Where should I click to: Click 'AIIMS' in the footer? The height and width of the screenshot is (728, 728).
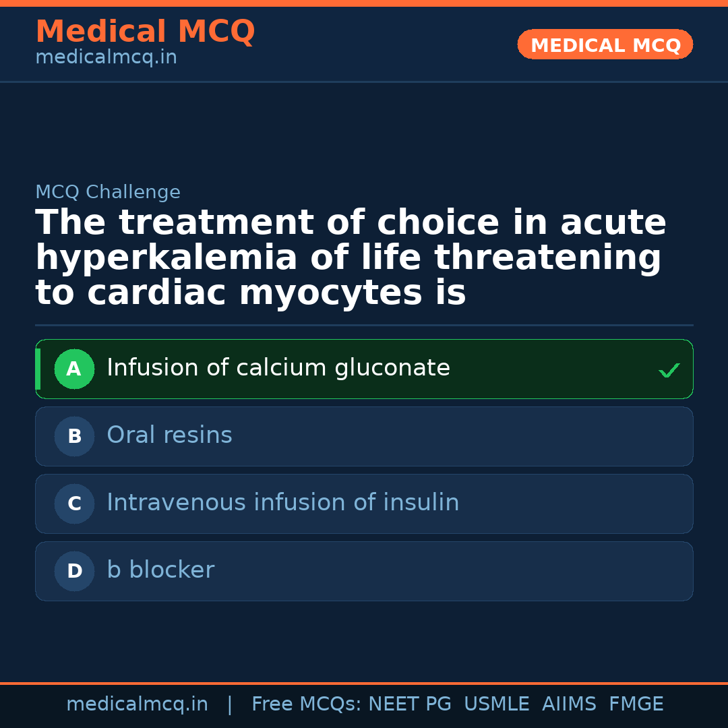pos(569,704)
